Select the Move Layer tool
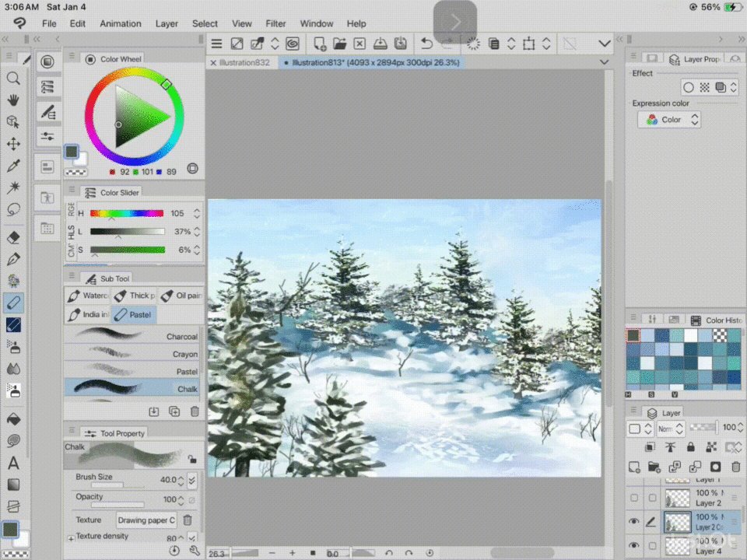 pyautogui.click(x=13, y=144)
